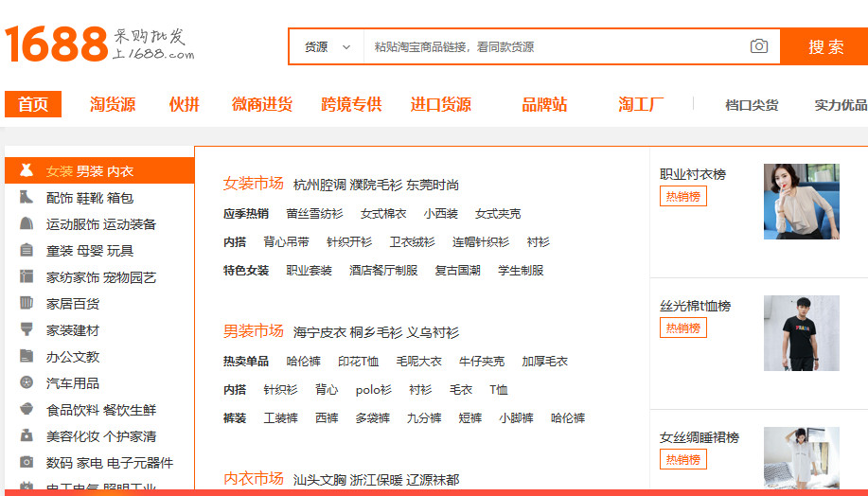Open the 跨境专供 nav tab
This screenshot has width=868, height=496.
(351, 104)
